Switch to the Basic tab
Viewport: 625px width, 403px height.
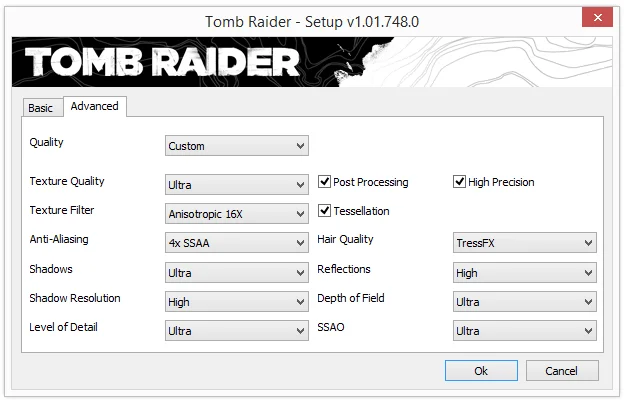click(x=42, y=108)
